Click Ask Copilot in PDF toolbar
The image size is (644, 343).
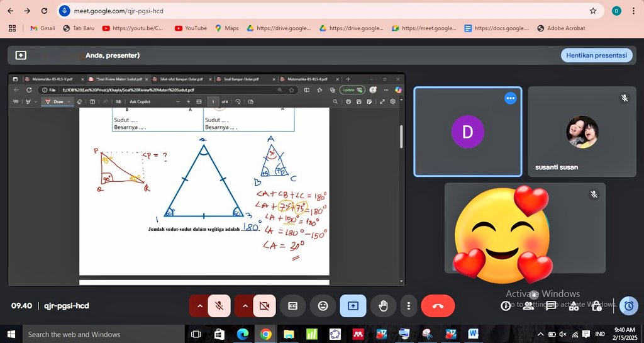(x=140, y=101)
